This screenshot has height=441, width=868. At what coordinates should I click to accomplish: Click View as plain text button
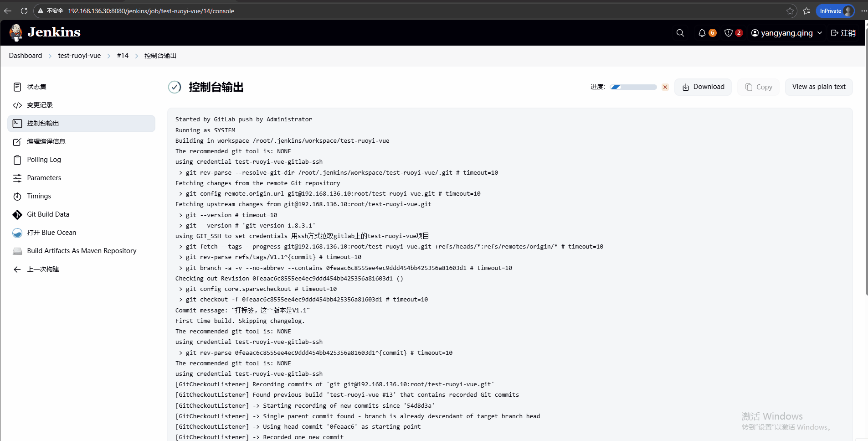819,87
